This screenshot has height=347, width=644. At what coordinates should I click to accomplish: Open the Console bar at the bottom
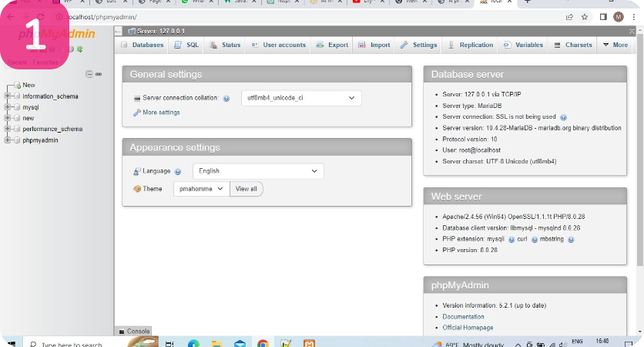pyautogui.click(x=134, y=331)
